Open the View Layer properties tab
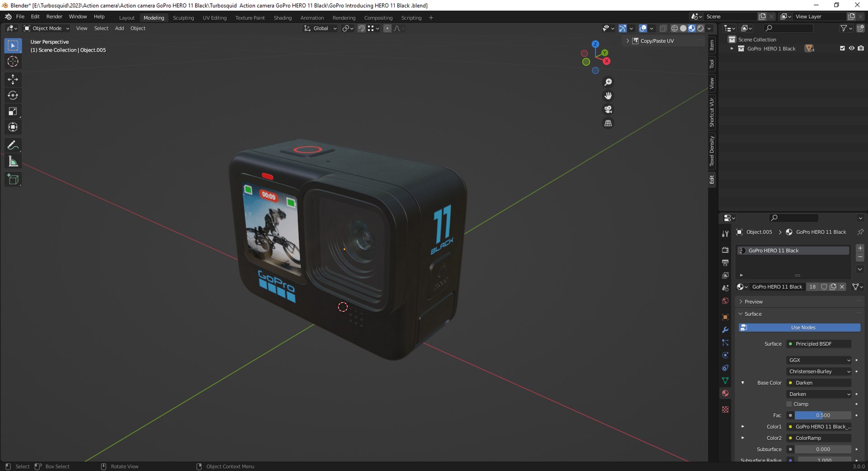 [x=725, y=275]
